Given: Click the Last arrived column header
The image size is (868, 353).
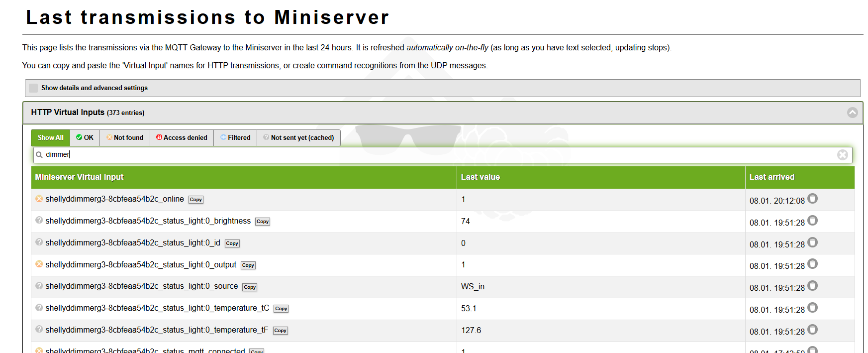Looking at the screenshot, I should (800, 177).
